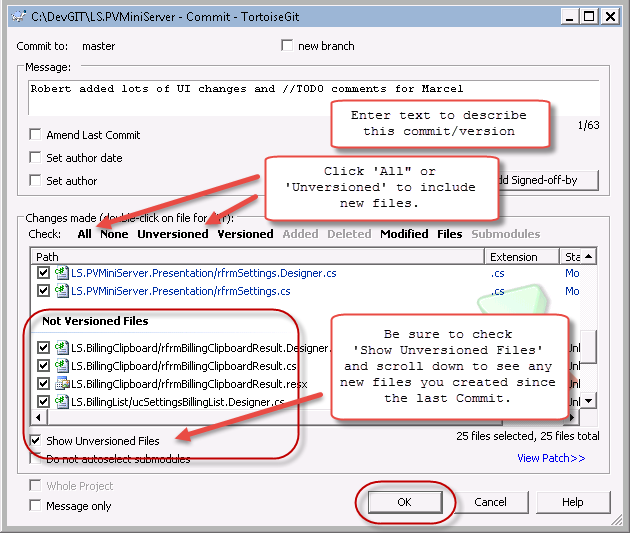The height and width of the screenshot is (533, 630).
Task: Click the file list scroll down arrow
Action: pos(589,401)
